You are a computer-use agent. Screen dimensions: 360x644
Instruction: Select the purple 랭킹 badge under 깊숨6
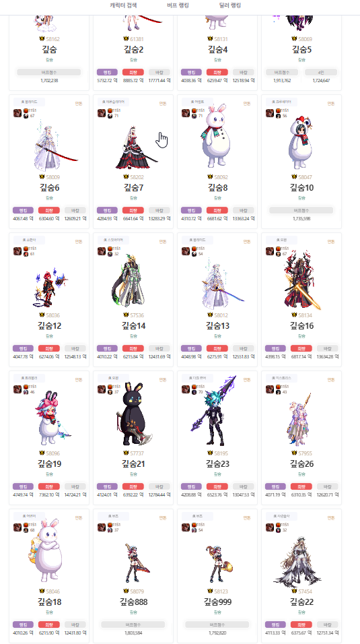click(x=24, y=210)
